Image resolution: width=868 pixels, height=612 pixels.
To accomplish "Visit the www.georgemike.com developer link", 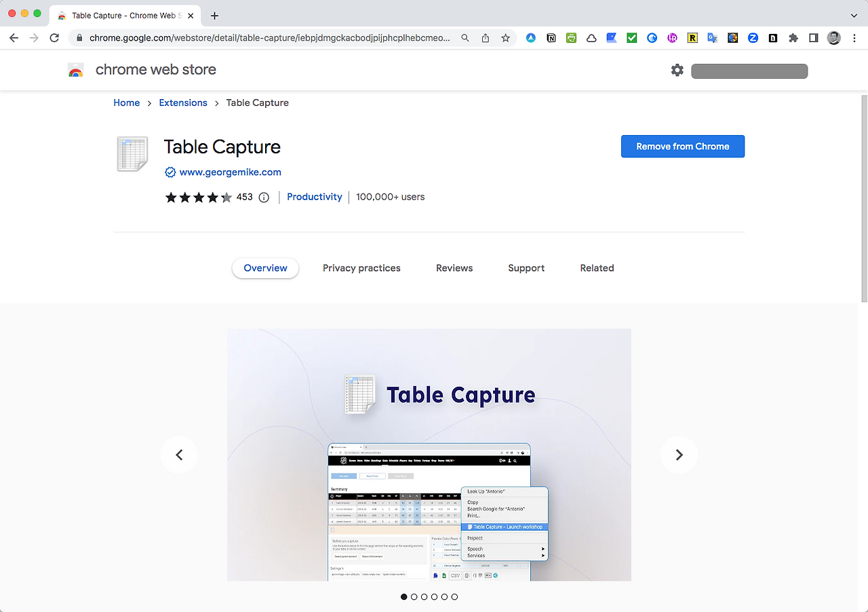I will pyautogui.click(x=230, y=172).
